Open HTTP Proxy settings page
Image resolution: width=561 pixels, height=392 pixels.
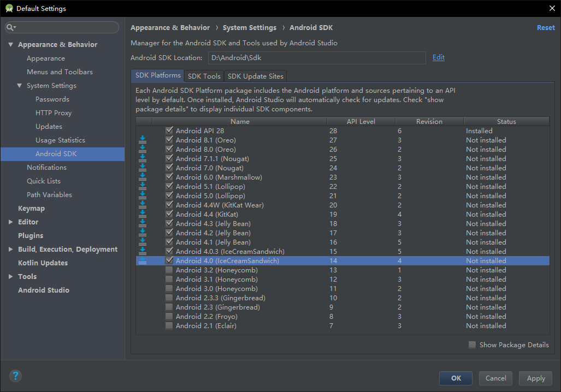(x=54, y=112)
